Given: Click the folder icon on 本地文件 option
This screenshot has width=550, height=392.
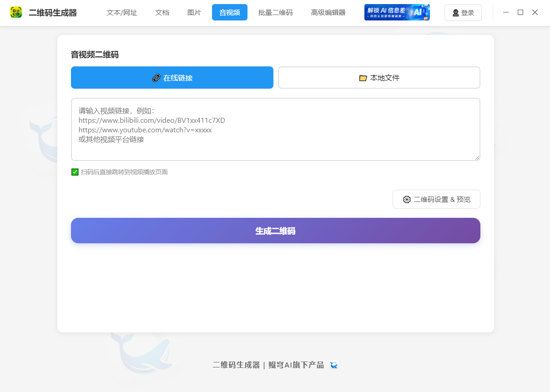Looking at the screenshot, I should pos(363,77).
